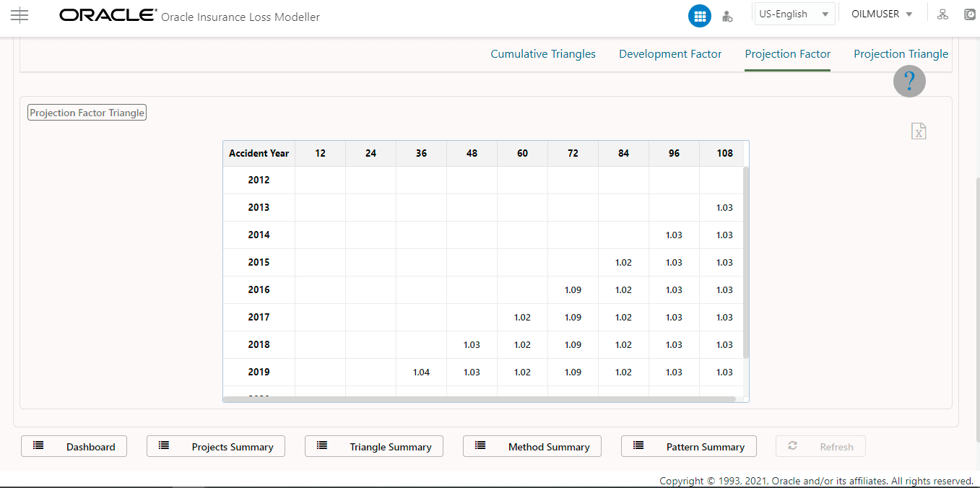Click the operations clock icon at top right
The width and height of the screenshot is (980, 488).
969,14
